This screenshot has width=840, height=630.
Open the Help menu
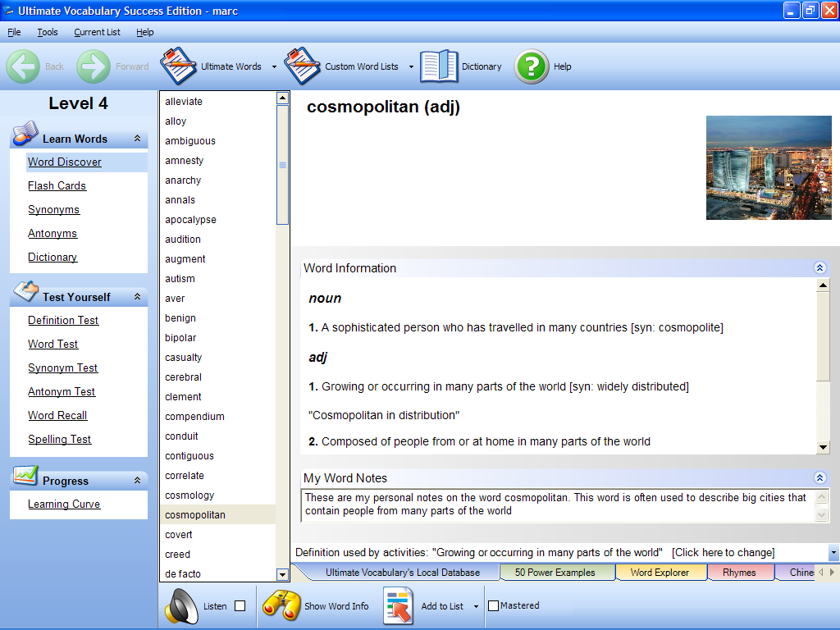tap(144, 32)
